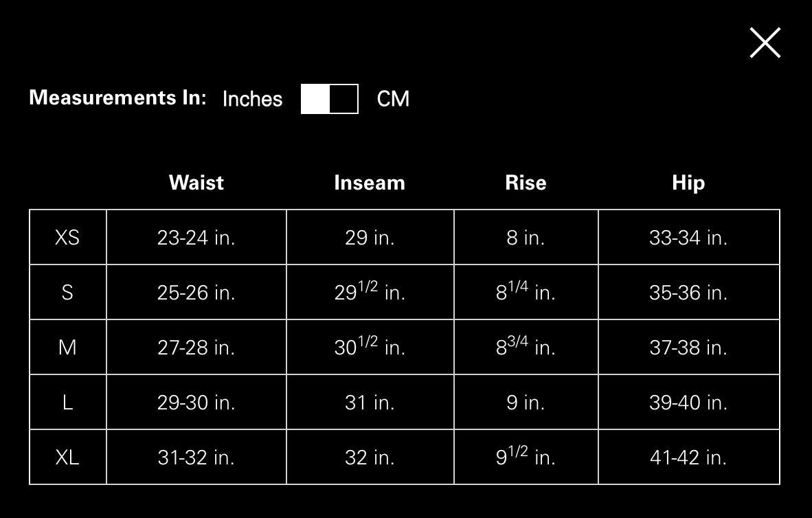Click the 30 1/2 in. inseam cell
The width and height of the screenshot is (812, 518).
pyautogui.click(x=370, y=347)
